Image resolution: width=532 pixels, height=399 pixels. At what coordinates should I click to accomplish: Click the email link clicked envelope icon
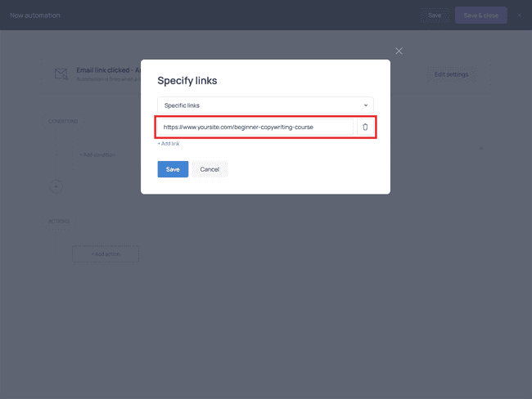click(61, 74)
